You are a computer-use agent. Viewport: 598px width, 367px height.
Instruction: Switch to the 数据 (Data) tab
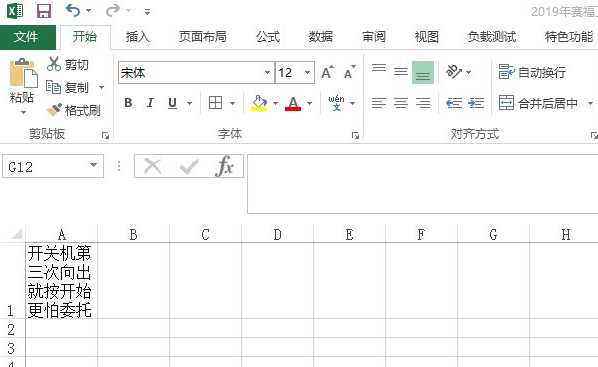(321, 37)
